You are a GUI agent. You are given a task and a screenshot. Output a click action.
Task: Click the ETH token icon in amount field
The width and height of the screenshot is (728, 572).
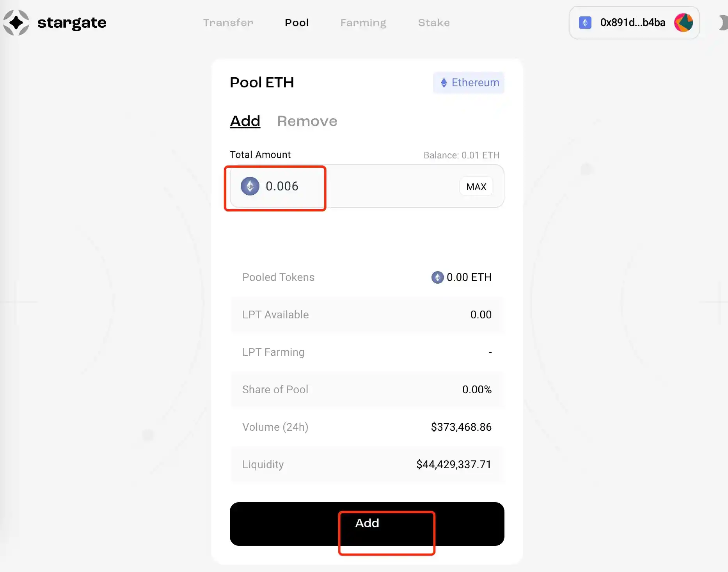[250, 186]
